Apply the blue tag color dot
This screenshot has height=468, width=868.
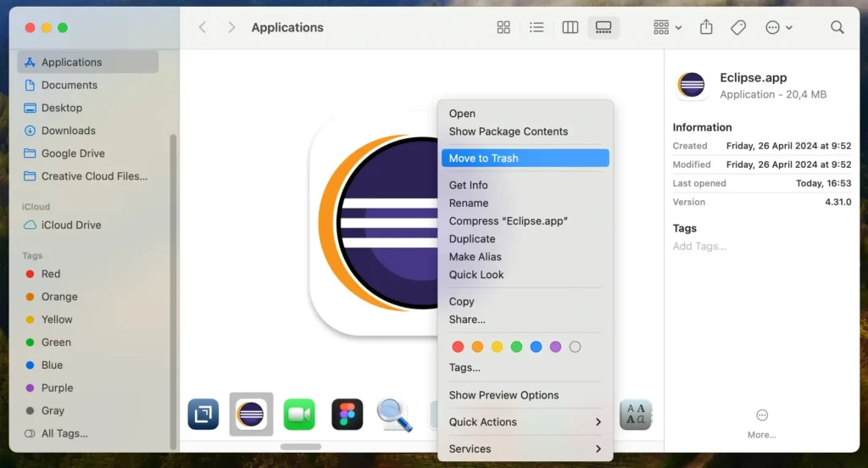coord(536,347)
